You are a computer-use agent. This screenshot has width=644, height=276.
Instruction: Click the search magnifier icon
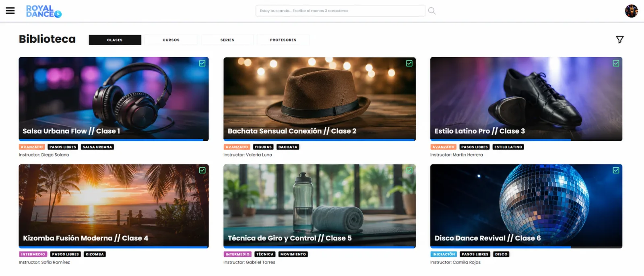432,11
